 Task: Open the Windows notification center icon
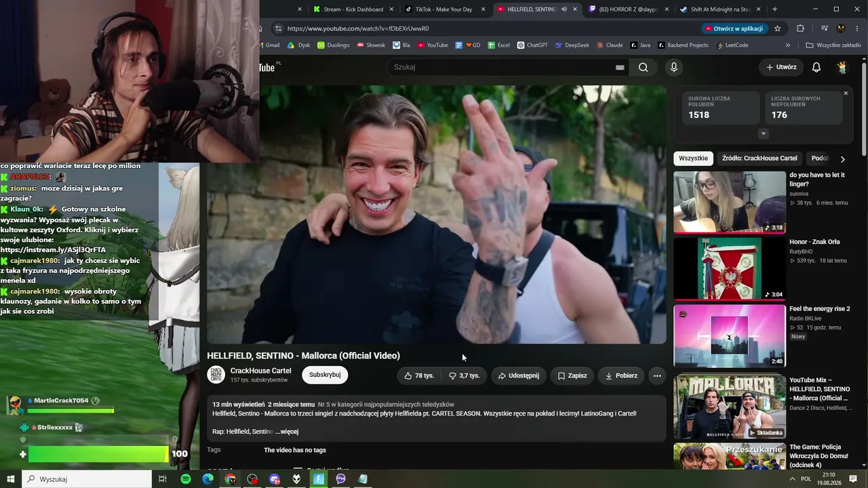click(x=853, y=479)
